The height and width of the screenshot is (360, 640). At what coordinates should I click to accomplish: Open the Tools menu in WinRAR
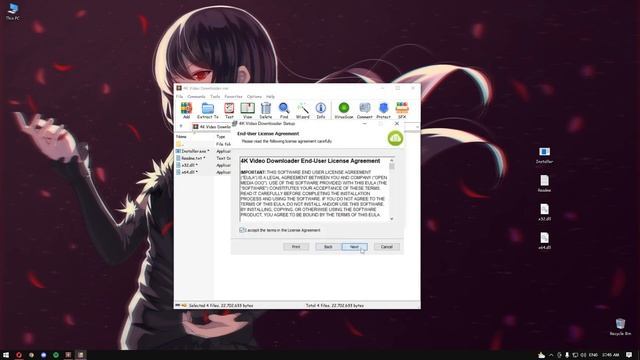215,97
